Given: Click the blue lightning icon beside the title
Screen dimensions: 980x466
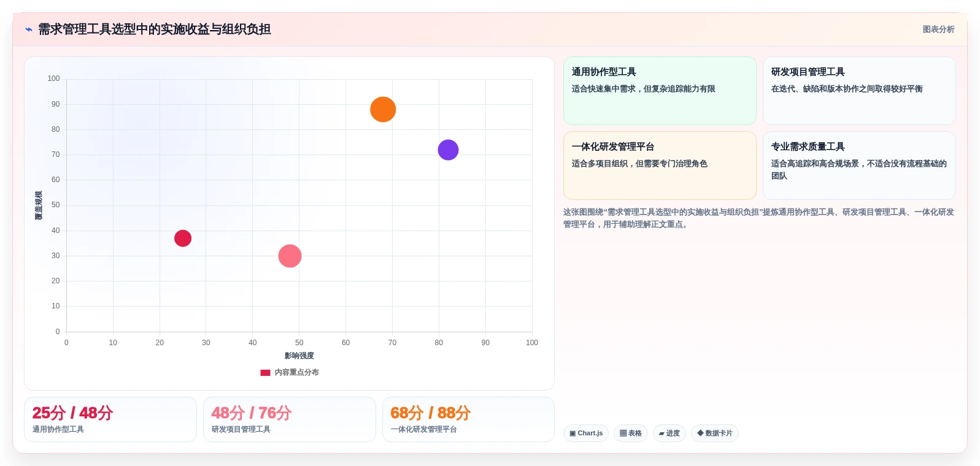Looking at the screenshot, I should 28,29.
